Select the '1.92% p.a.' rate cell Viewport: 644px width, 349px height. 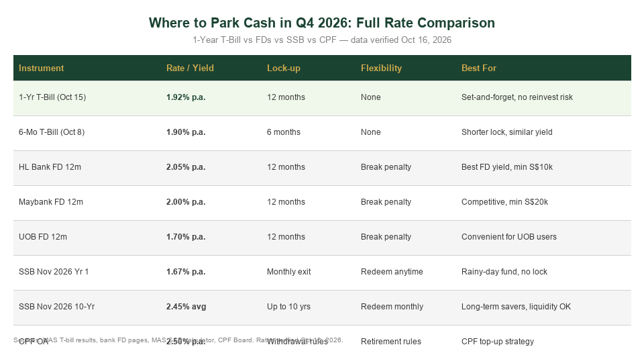186,97
